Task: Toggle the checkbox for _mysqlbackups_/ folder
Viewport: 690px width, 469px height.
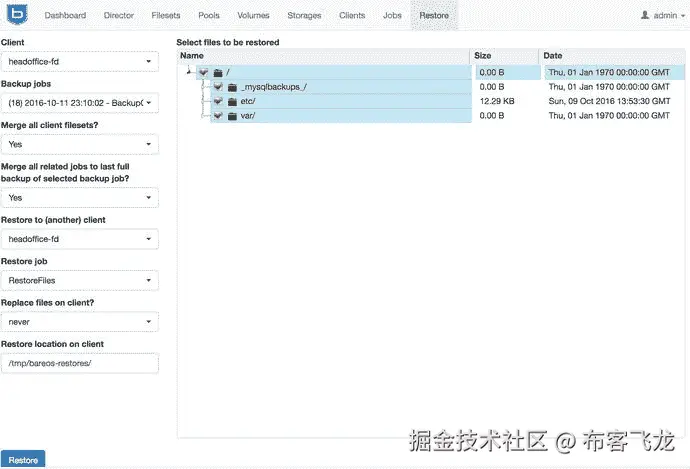Action: pyautogui.click(x=218, y=86)
